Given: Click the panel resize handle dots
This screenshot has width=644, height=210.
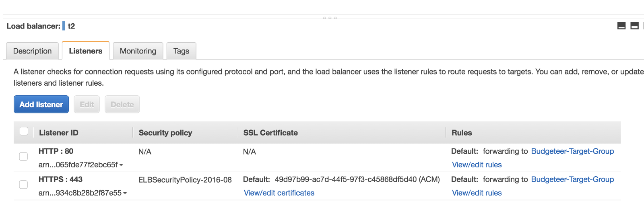Looking at the screenshot, I should pyautogui.click(x=330, y=18).
